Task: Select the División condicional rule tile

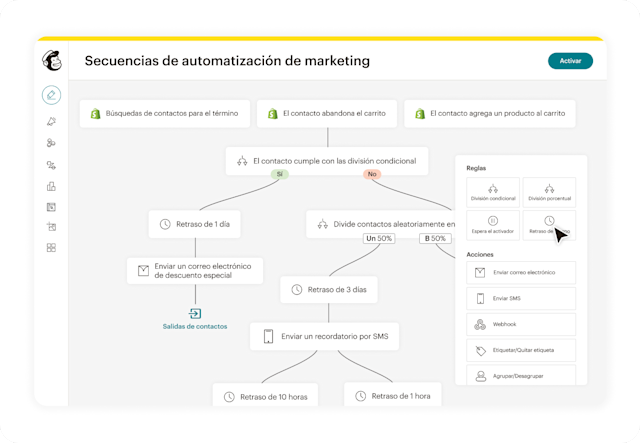Action: pyautogui.click(x=493, y=192)
